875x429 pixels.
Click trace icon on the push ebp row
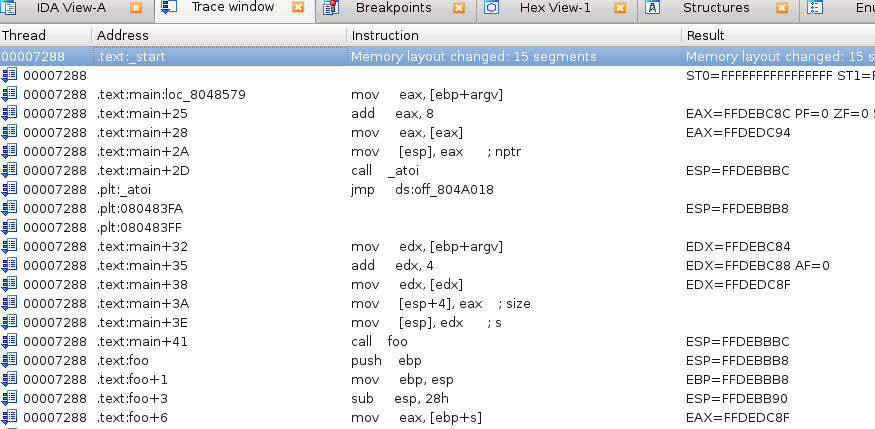[x=9, y=360]
